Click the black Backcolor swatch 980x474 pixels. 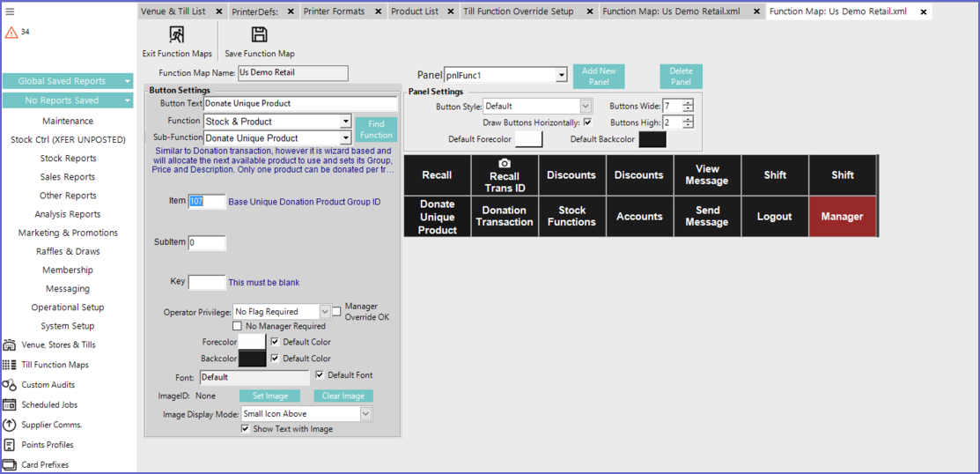click(253, 359)
